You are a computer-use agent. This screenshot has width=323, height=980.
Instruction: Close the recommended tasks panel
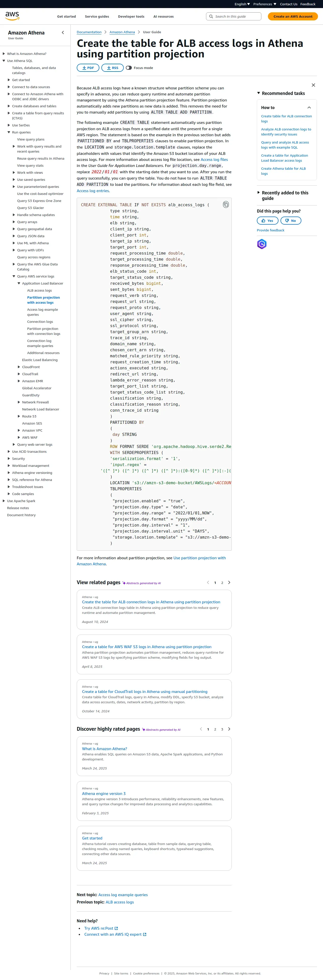[313, 85]
